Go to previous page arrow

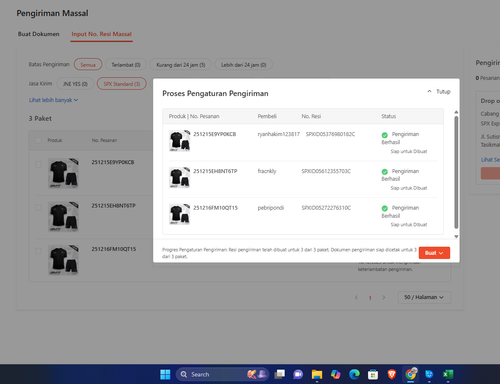[356, 297]
